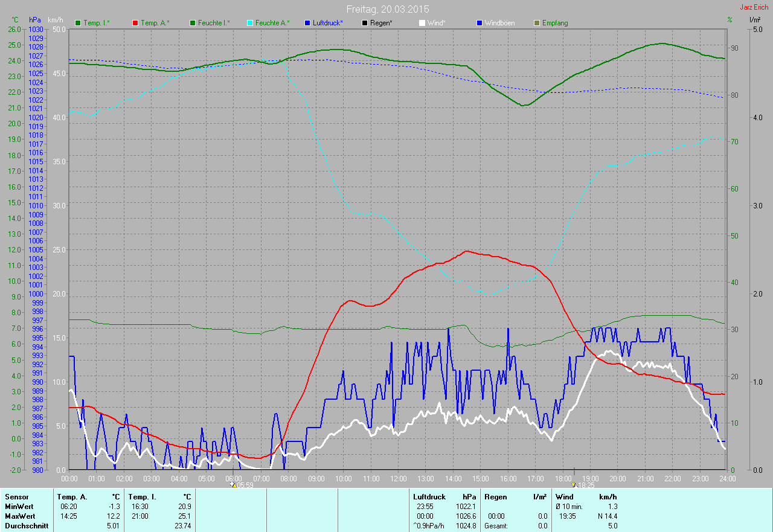The width and height of the screenshot is (773, 532).
Task: Click the Luftdruck* legend color swatch
Action: 308,23
